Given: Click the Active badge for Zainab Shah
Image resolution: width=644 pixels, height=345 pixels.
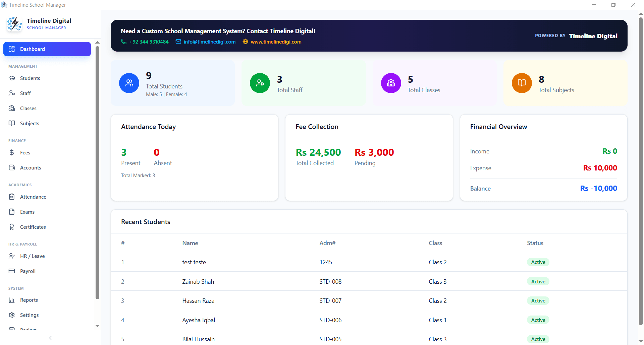Looking at the screenshot, I should click(x=538, y=281).
